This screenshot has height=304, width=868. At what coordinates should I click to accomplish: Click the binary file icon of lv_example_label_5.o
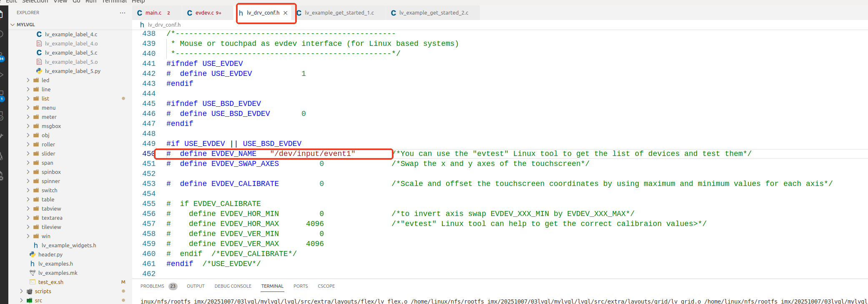click(x=39, y=62)
